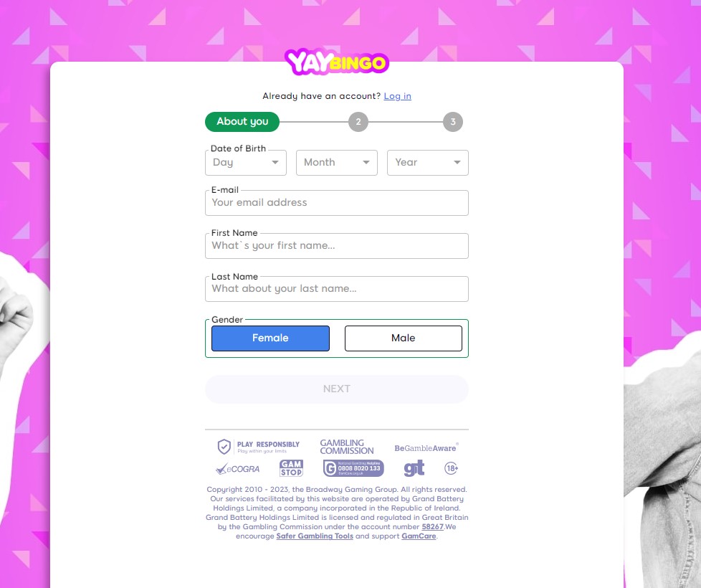Click the eCOGRA certification logo
701x588 pixels.
pos(237,469)
